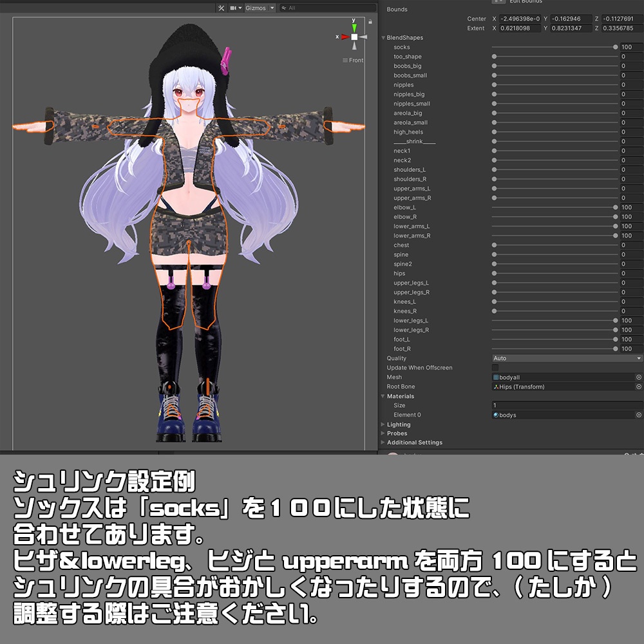The width and height of the screenshot is (644, 644).
Task: Open the object picker for Root Bone
Action: coord(639,386)
